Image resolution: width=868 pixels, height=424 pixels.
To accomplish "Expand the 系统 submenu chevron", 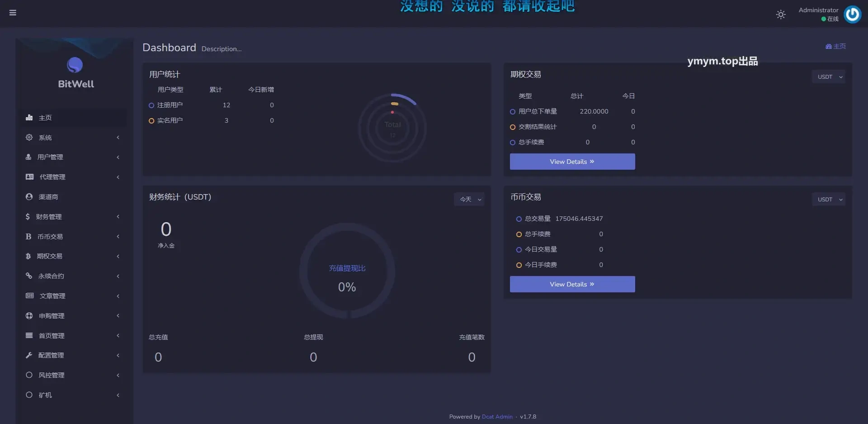I will [118, 138].
